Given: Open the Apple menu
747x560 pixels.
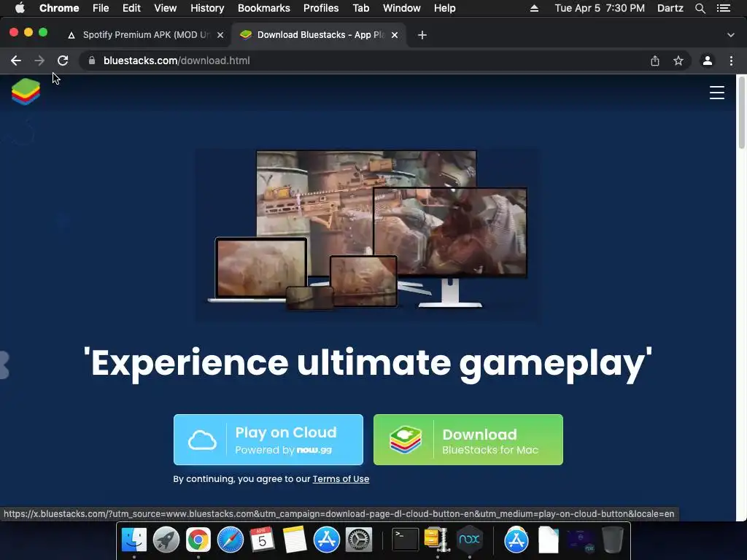Looking at the screenshot, I should (20, 8).
